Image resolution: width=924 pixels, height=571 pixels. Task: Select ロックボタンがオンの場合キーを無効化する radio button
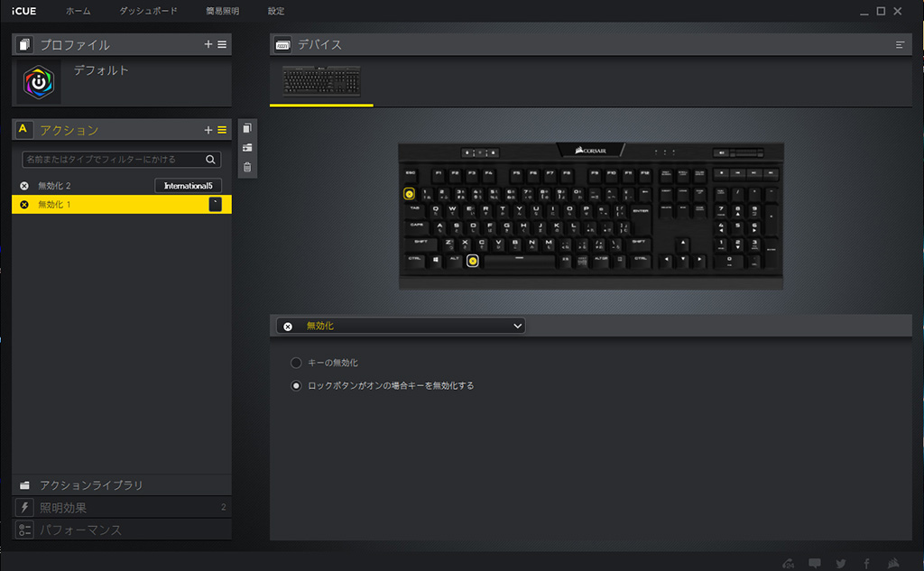(296, 386)
